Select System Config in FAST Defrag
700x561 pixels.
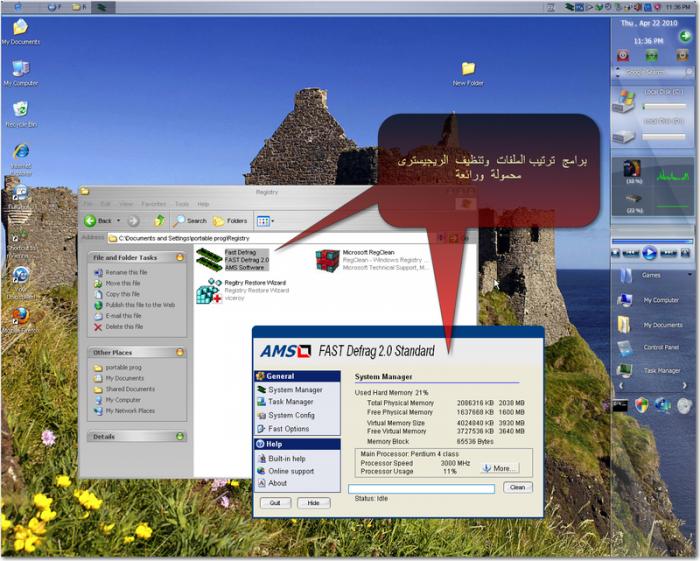click(291, 415)
